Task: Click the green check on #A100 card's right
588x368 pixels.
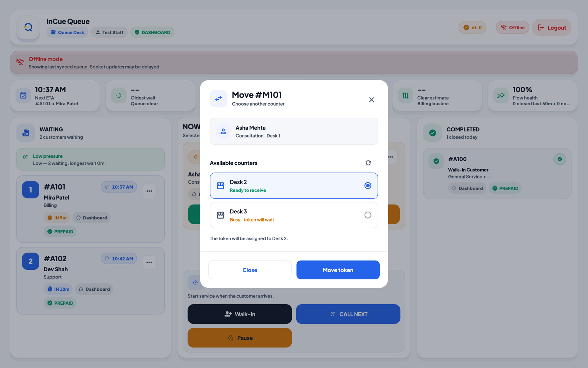Action: tap(560, 159)
